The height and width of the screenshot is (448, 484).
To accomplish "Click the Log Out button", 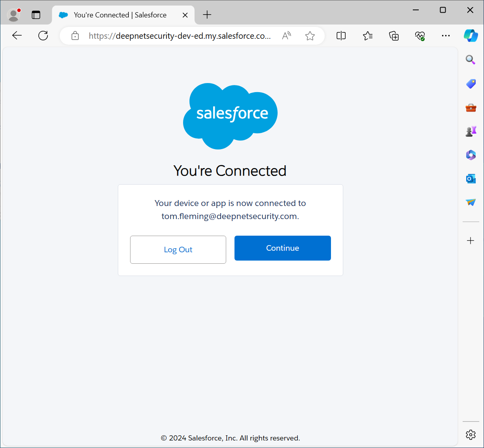I will (x=178, y=250).
